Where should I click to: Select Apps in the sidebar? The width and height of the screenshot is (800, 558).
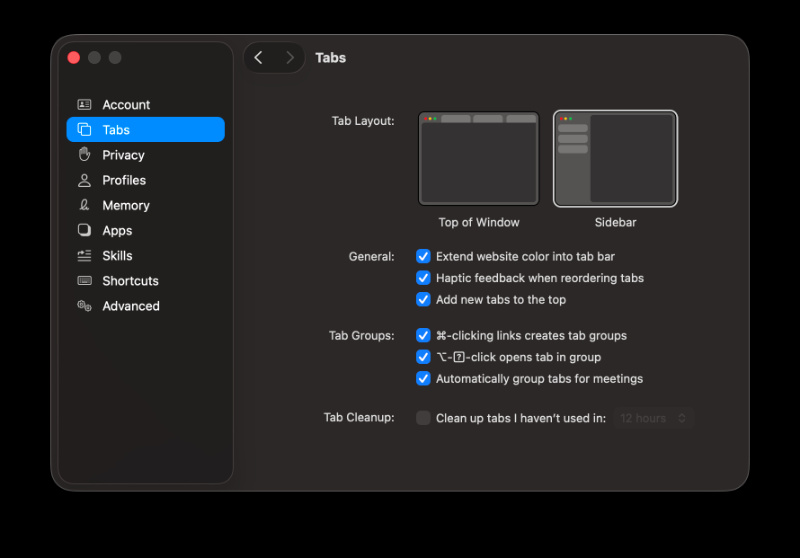145,230
